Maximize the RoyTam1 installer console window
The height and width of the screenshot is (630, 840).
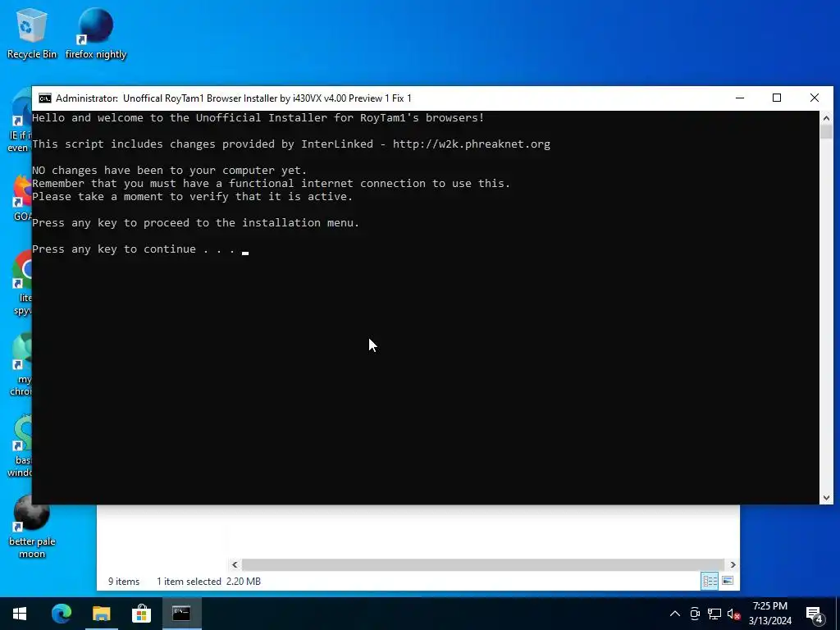pos(777,98)
